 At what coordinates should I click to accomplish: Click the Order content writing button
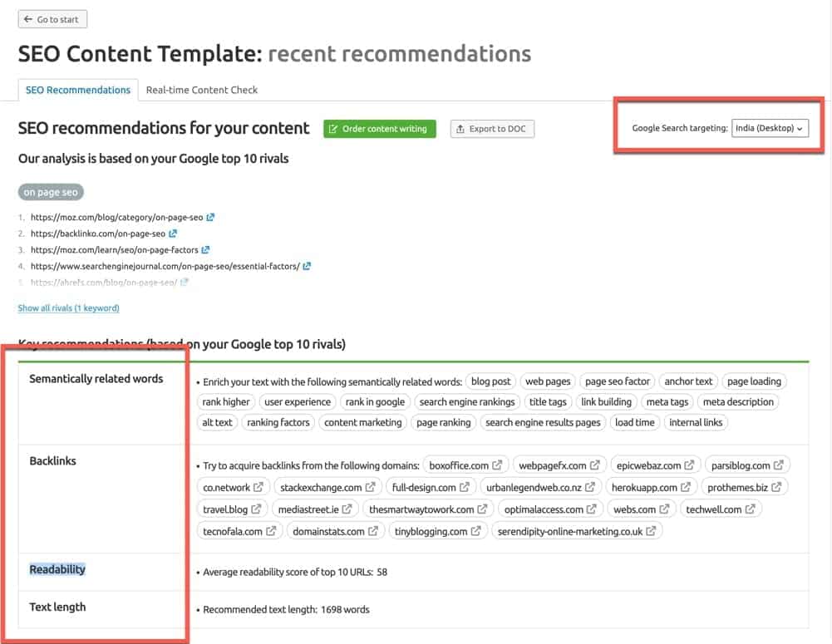click(379, 129)
